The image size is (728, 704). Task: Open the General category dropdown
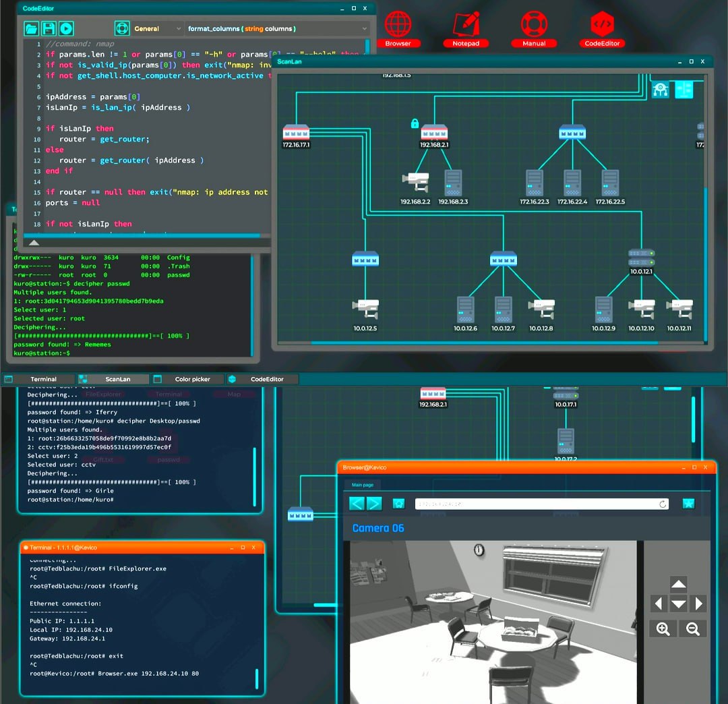click(x=157, y=29)
